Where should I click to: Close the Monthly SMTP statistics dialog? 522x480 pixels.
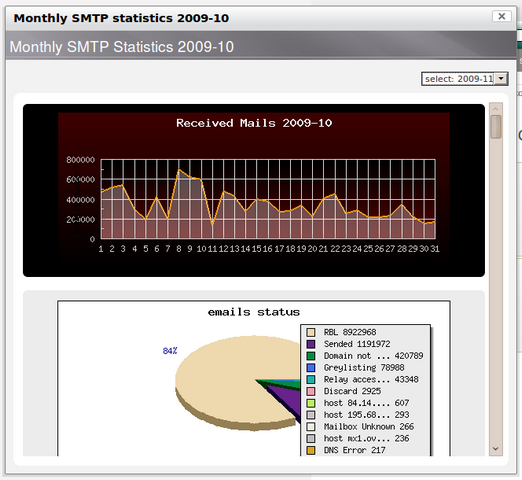(x=501, y=16)
